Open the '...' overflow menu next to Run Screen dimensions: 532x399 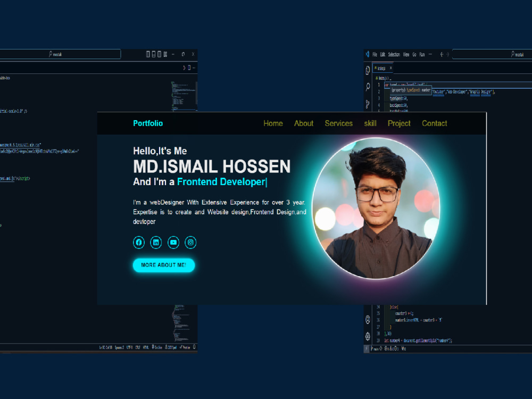click(430, 54)
